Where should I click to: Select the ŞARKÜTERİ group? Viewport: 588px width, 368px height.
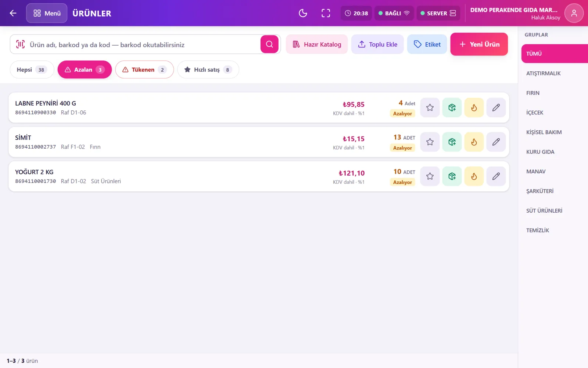(555, 191)
